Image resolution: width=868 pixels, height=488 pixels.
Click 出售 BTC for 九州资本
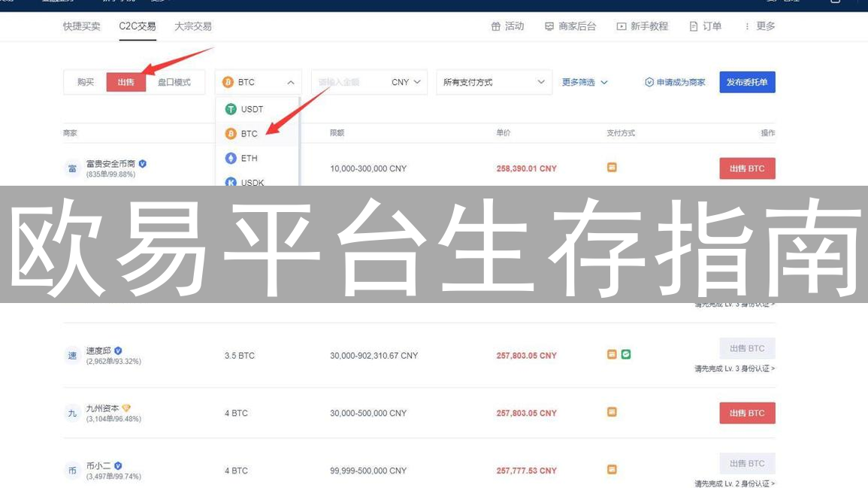click(747, 413)
